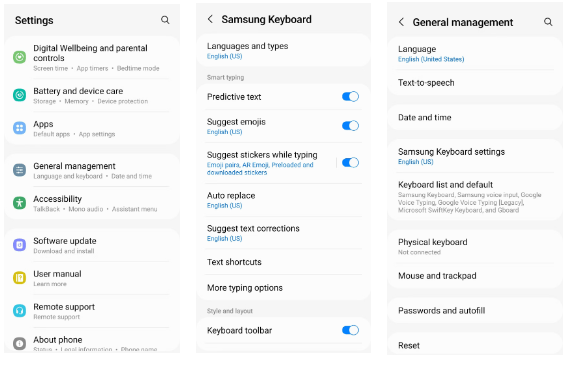Tap the User manual yellow icon
This screenshot has width=573, height=365.
pos(19,278)
